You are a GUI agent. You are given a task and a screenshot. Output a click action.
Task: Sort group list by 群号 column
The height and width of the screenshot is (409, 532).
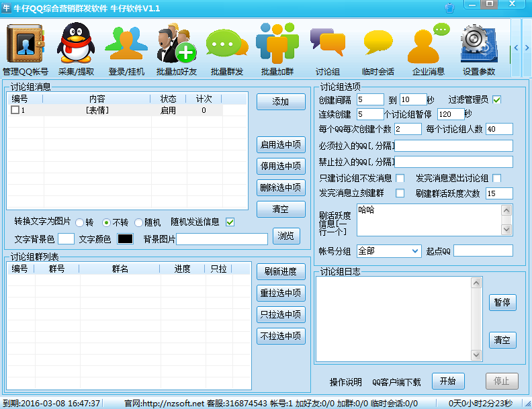56,269
